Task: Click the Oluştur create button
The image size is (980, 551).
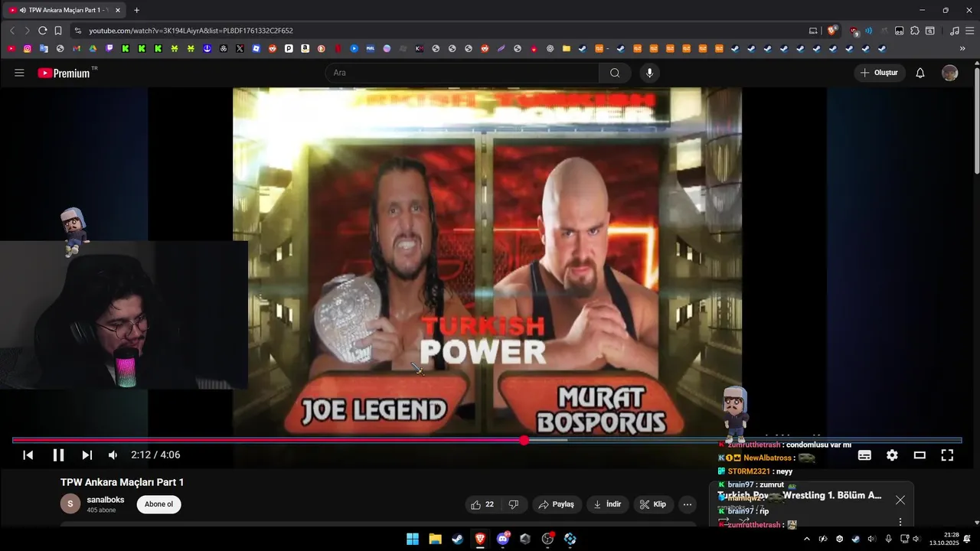Action: click(x=879, y=73)
